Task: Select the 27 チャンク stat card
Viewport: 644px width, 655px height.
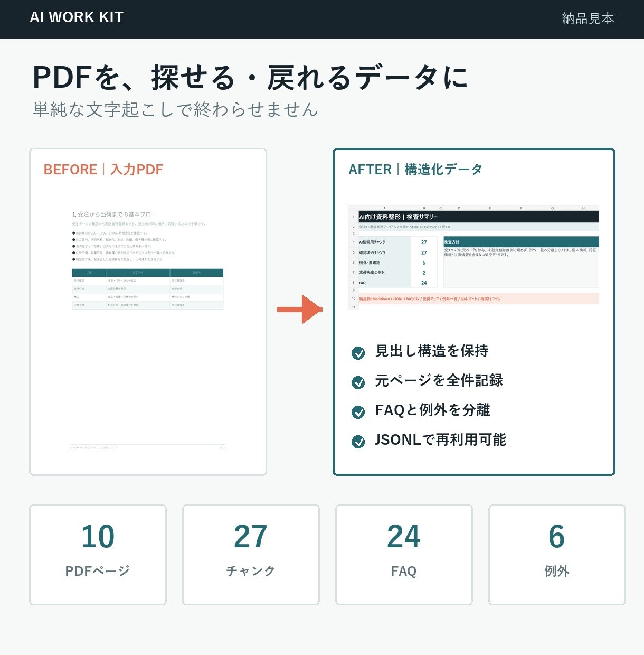Action: point(251,555)
